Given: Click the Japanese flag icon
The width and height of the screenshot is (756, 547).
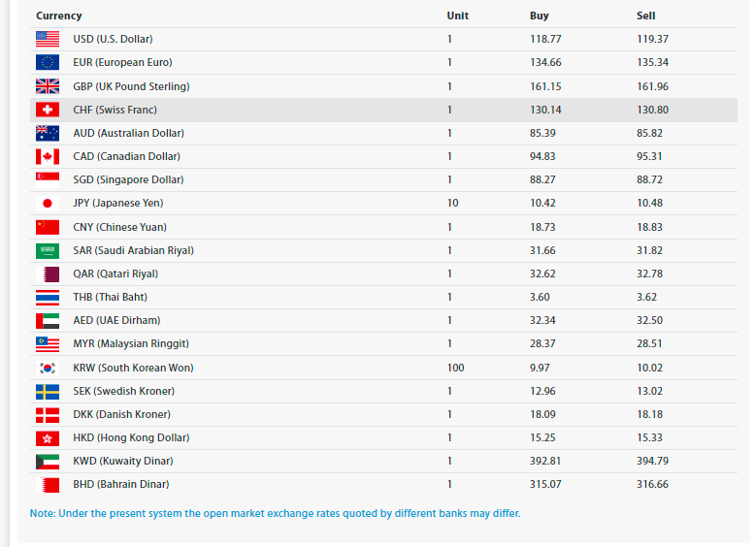Looking at the screenshot, I should [x=48, y=204].
